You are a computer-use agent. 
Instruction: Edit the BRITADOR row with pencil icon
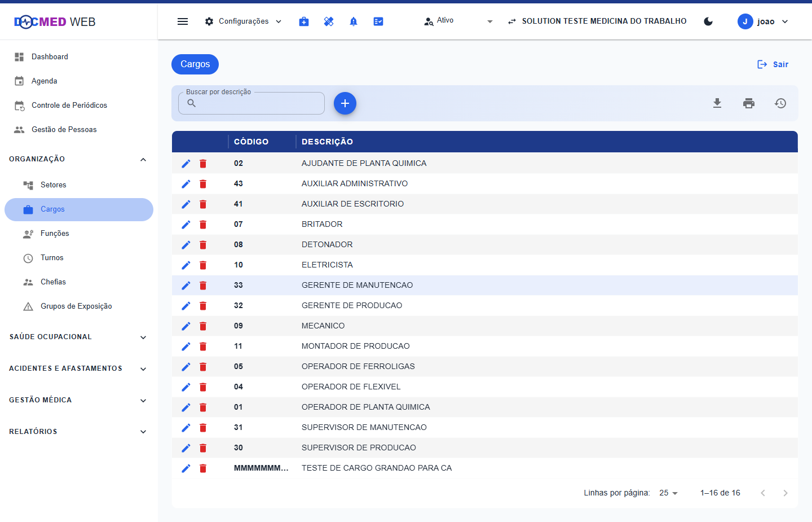186,225
